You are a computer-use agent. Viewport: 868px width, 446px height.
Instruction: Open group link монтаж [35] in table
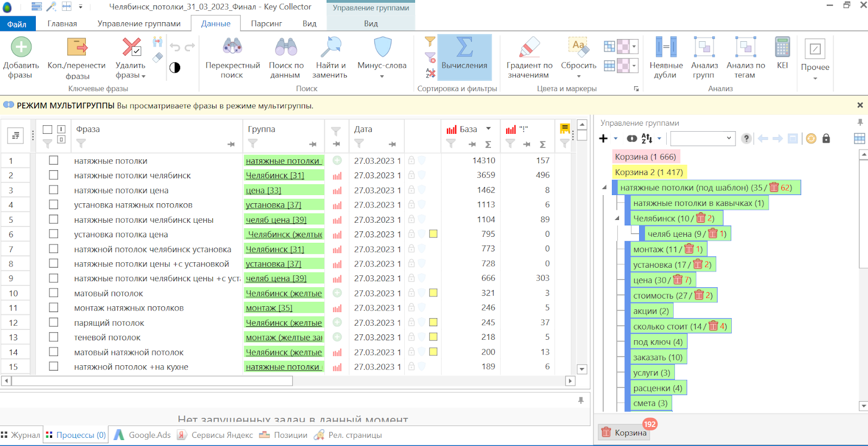coord(269,308)
